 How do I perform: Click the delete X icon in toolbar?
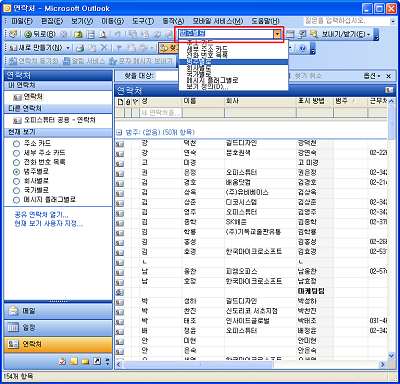click(104, 48)
